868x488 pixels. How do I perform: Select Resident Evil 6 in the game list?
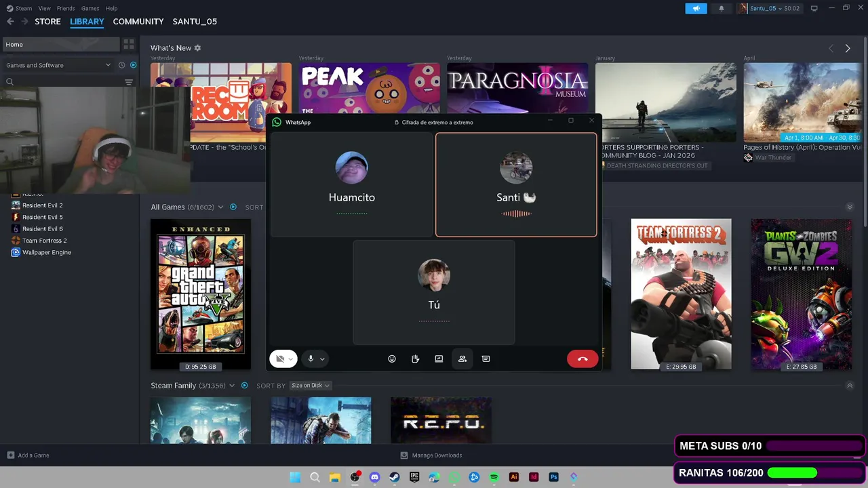[42, 228]
